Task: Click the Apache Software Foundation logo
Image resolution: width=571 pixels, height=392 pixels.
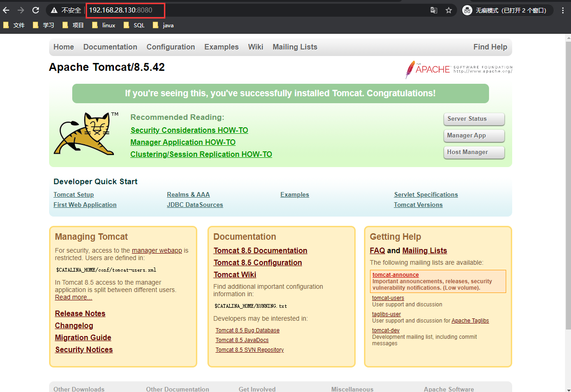Action: 459,69
